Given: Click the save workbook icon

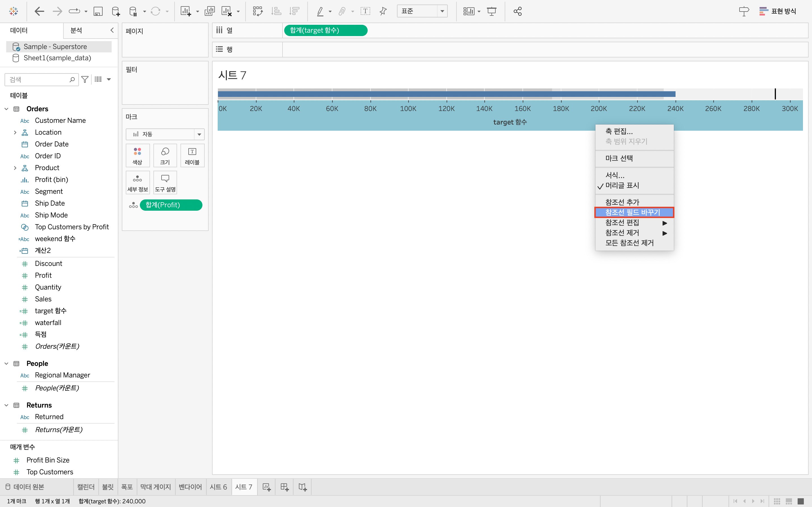Looking at the screenshot, I should (x=98, y=11).
